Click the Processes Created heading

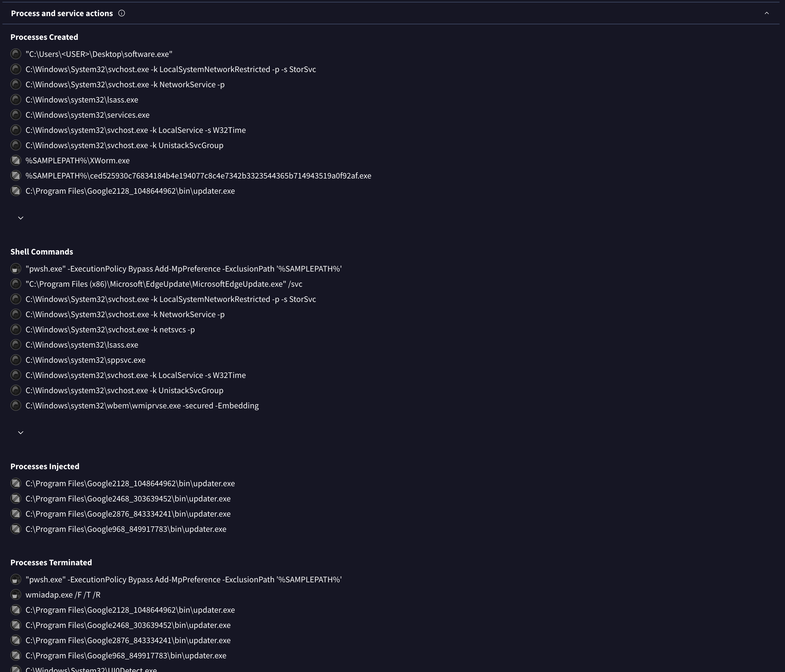pyautogui.click(x=44, y=37)
